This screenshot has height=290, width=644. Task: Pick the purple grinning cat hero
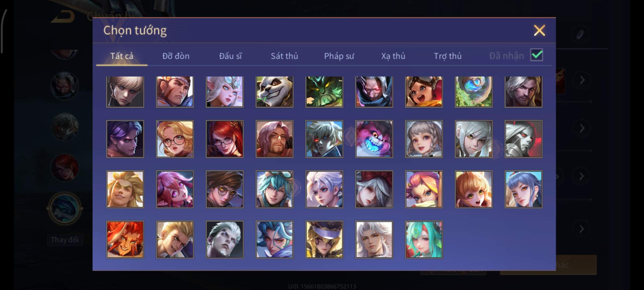pyautogui.click(x=374, y=139)
